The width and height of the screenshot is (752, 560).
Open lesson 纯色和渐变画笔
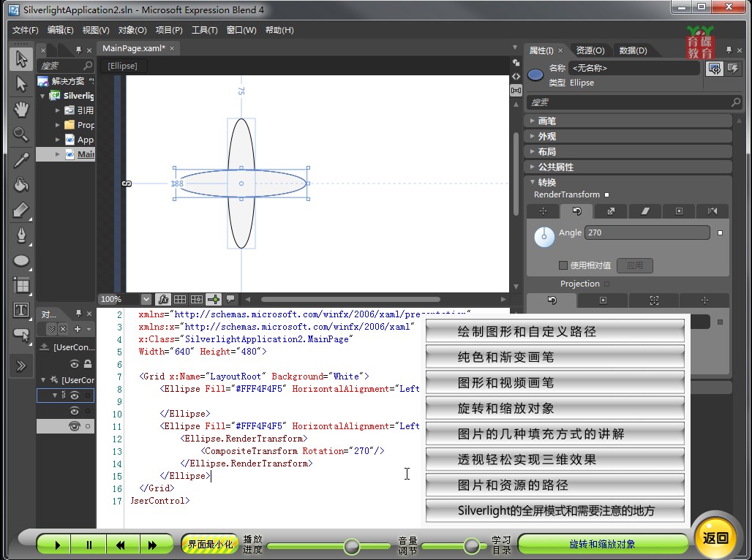coord(555,357)
